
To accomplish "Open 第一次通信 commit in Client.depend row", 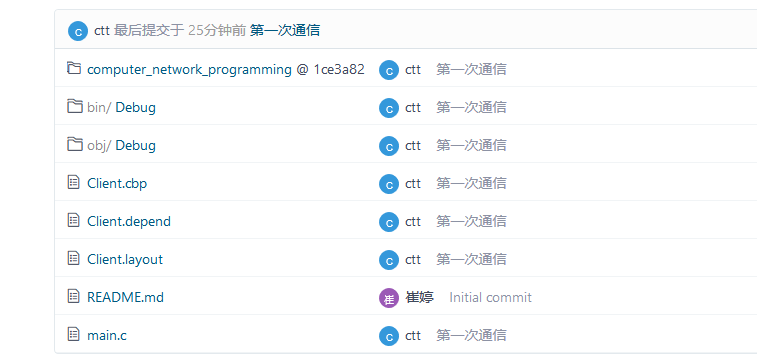I will [x=471, y=222].
